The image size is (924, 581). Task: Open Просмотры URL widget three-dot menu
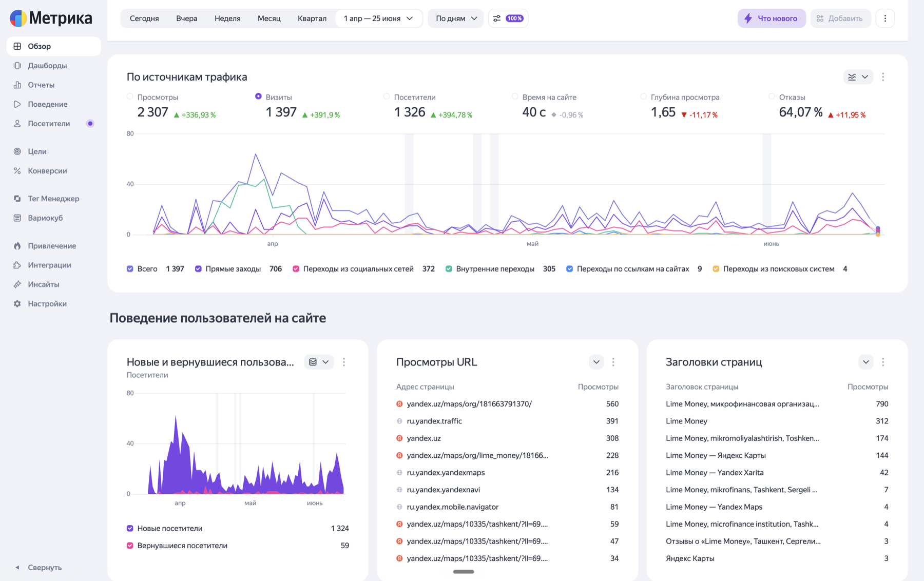(613, 362)
